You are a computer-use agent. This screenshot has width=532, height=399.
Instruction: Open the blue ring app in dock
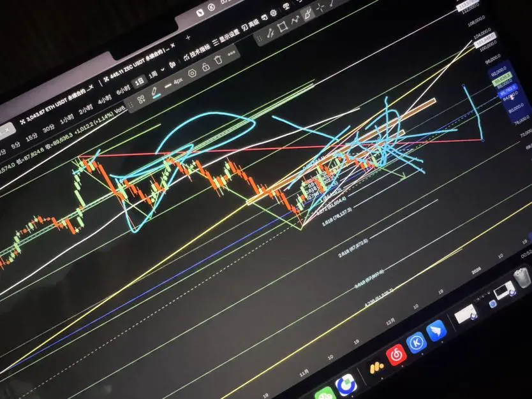(x=346, y=386)
